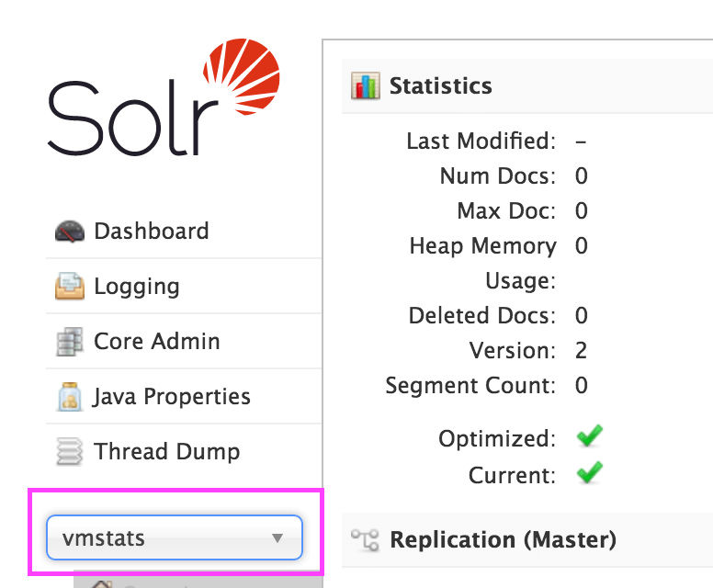Click the Thread Dump stack icon
The height and width of the screenshot is (588, 713).
(x=70, y=451)
